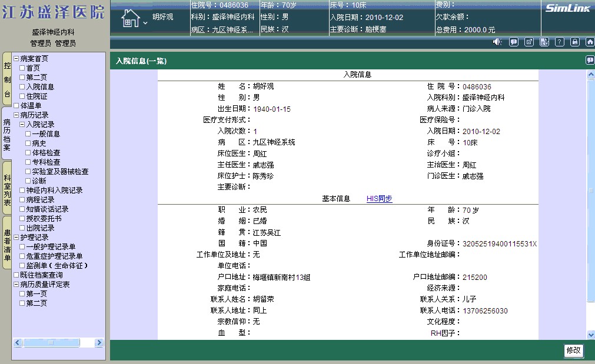595x364 pixels.
Task: Open the dropdown arrow beside the large home icon
Action: point(145,23)
